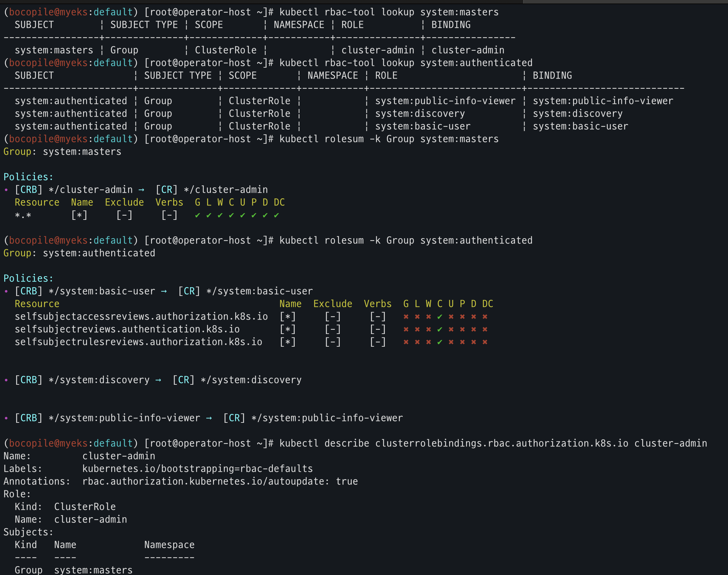Click [-] Exclude value in *.* resource row

(x=124, y=215)
